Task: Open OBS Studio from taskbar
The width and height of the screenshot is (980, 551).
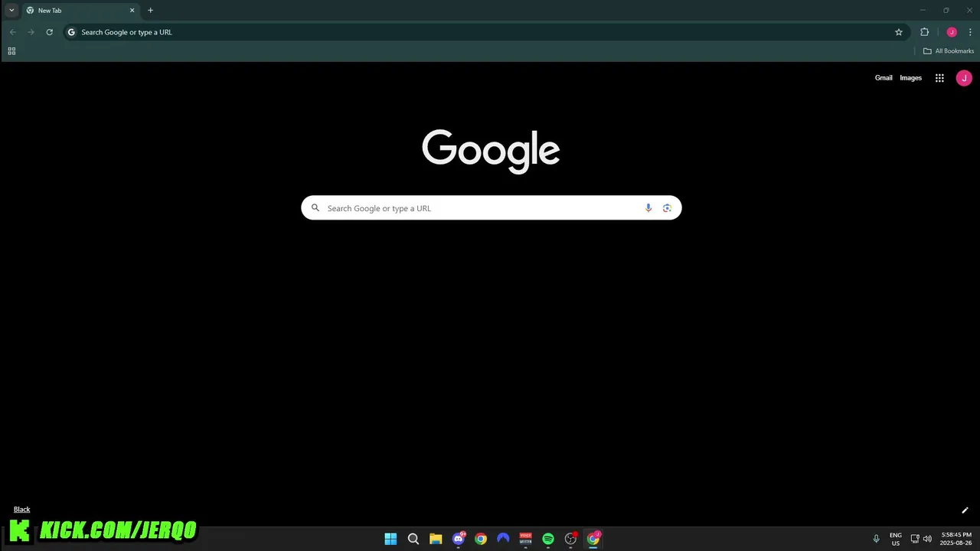Action: (x=570, y=539)
